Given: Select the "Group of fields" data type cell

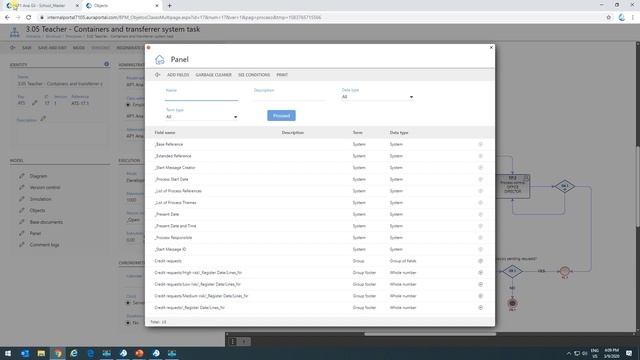Looking at the screenshot, I should (x=403, y=261).
